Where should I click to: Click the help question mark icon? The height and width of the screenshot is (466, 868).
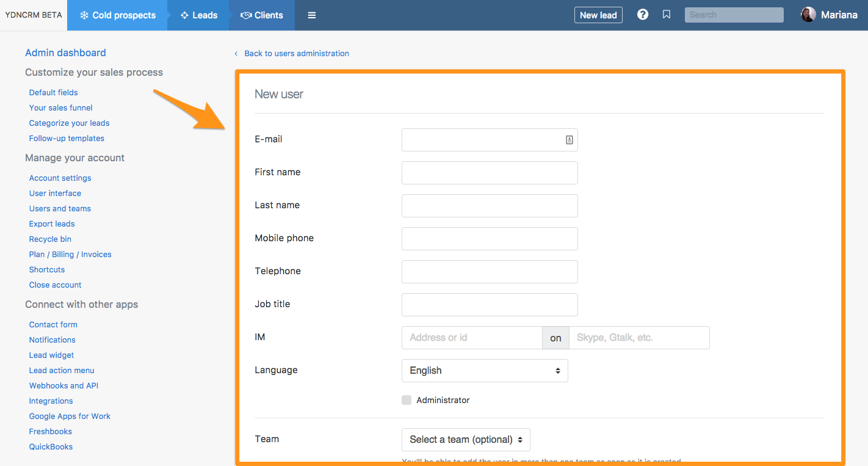coord(642,15)
